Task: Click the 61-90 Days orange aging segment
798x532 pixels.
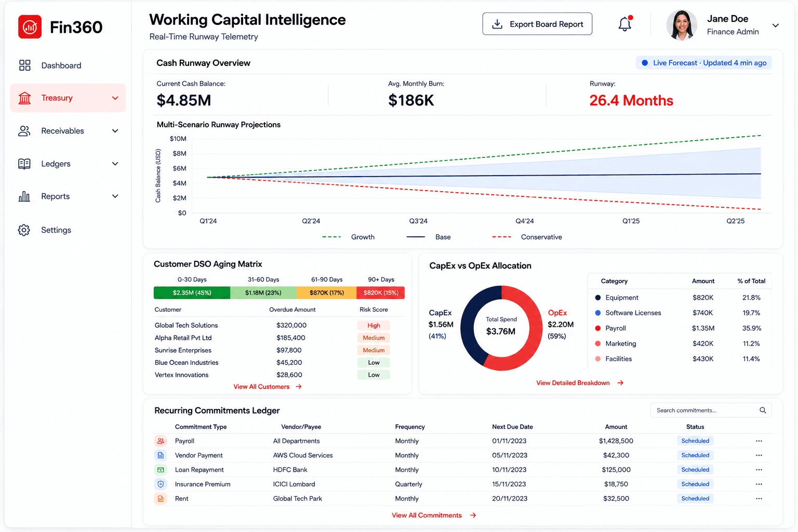Action: [x=327, y=293]
